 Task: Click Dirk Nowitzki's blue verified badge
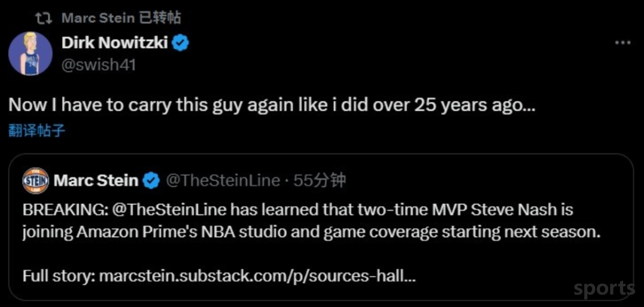pos(180,43)
